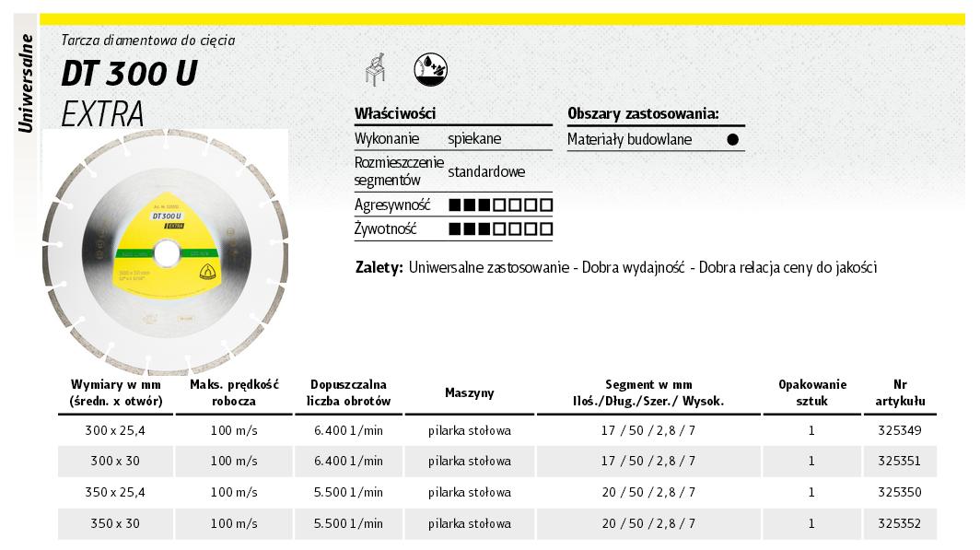980x550 pixels.
Task: Click 'pilarka stołowa' in the 325349 row
Action: point(470,430)
